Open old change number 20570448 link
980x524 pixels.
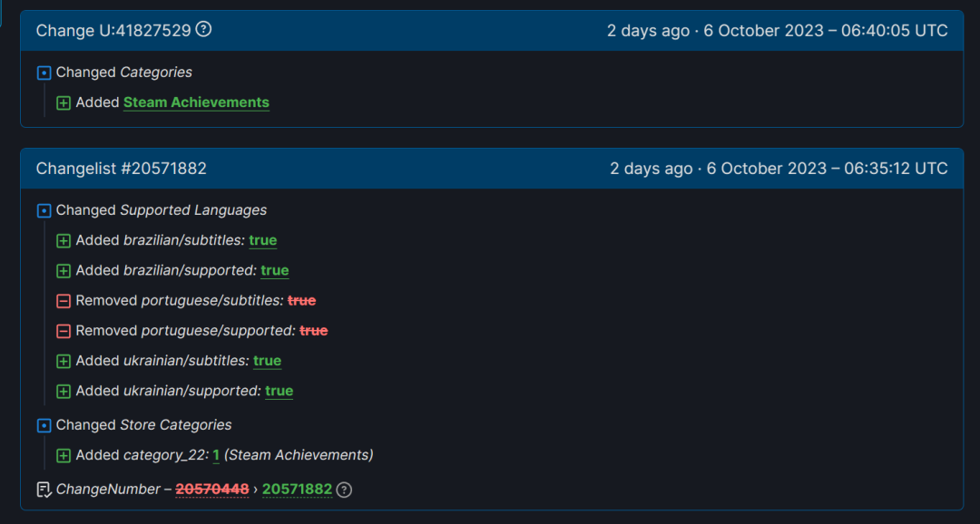click(x=211, y=489)
